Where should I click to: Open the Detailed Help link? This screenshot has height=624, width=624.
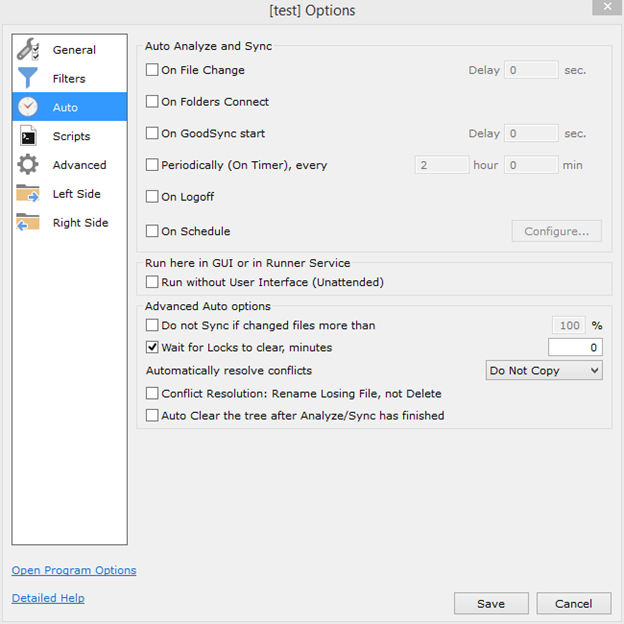(x=48, y=598)
